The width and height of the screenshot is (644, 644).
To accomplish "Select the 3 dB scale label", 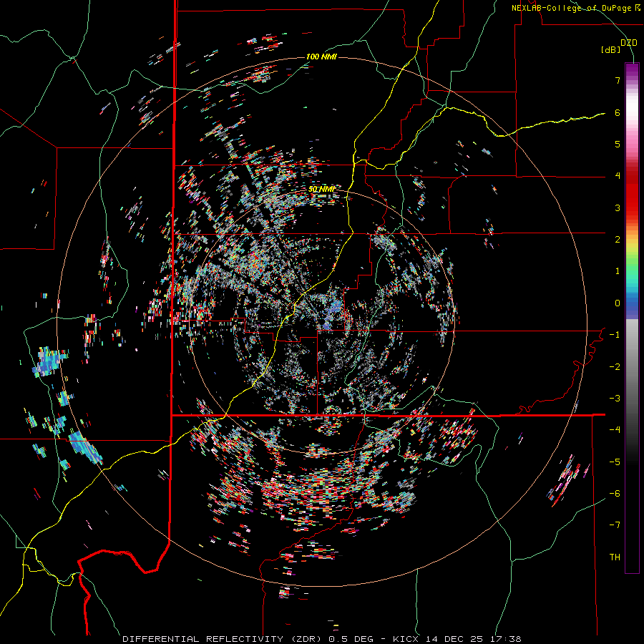I will tap(618, 208).
